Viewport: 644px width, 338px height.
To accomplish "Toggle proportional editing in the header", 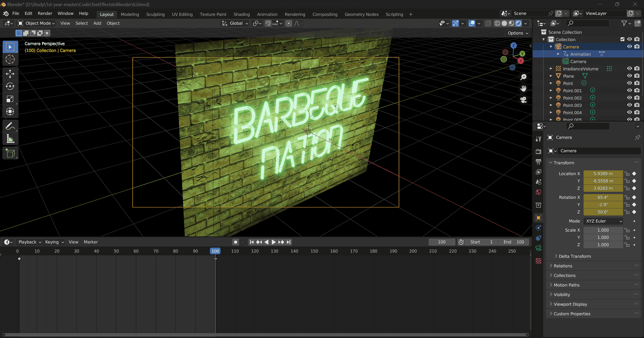I will [289, 23].
